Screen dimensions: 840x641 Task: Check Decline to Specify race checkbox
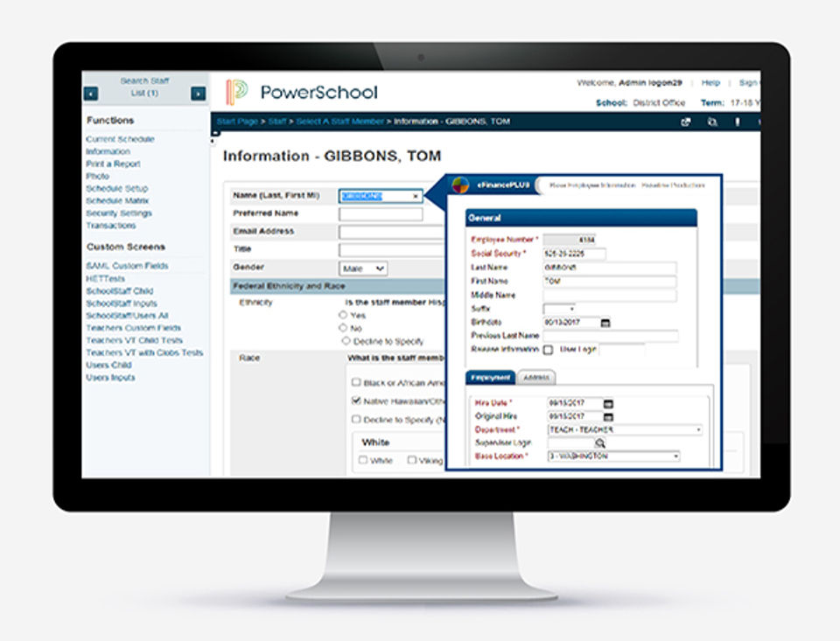[x=356, y=419]
